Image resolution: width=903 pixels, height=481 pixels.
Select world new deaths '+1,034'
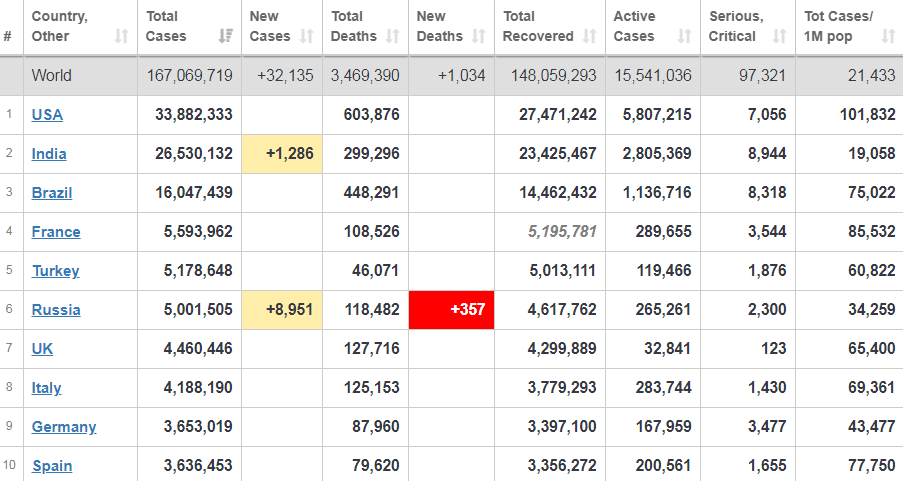coord(461,75)
